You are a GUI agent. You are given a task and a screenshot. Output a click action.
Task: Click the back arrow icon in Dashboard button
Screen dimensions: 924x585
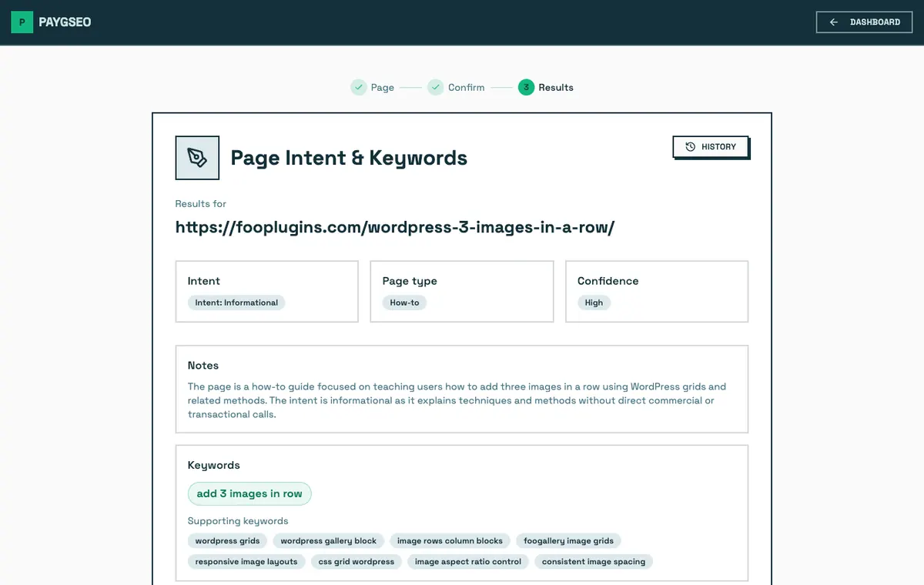834,22
